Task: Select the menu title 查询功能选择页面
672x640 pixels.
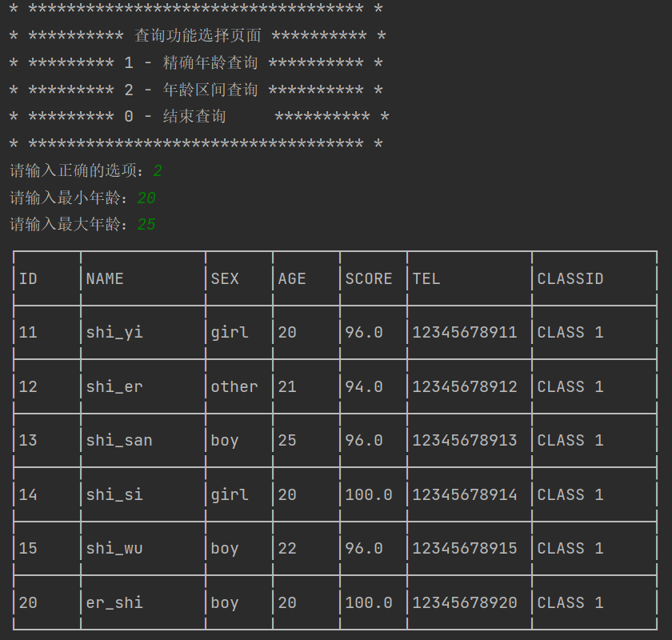Action: click(198, 35)
